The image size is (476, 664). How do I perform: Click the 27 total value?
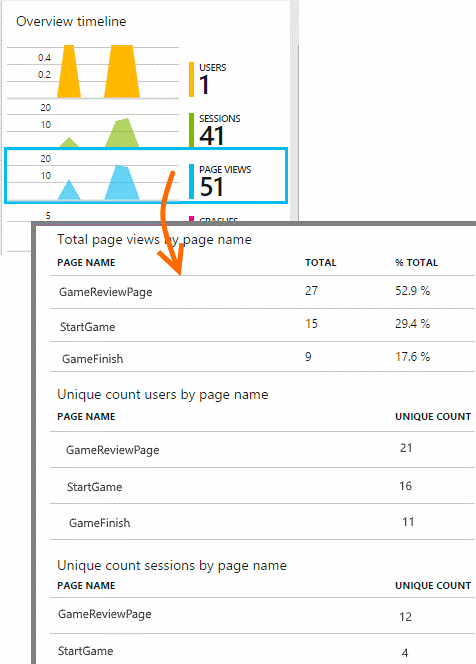point(311,291)
